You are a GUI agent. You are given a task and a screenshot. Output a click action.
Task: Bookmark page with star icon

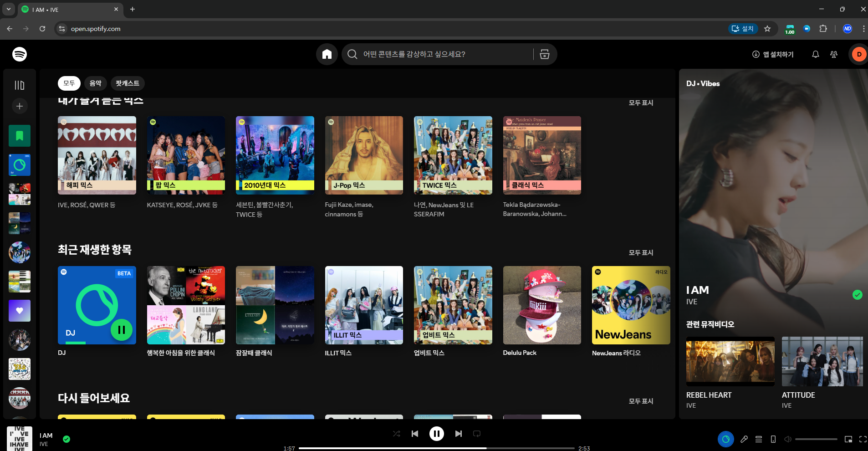point(767,29)
